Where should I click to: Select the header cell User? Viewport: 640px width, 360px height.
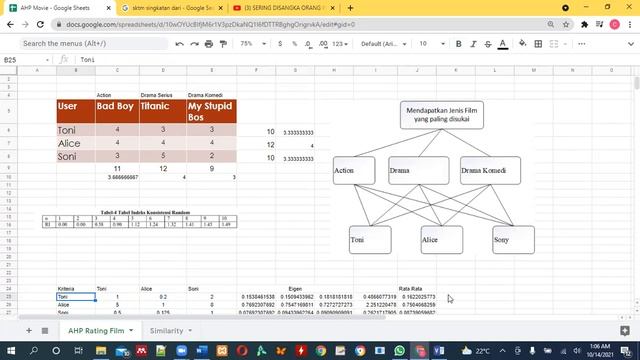click(x=76, y=111)
